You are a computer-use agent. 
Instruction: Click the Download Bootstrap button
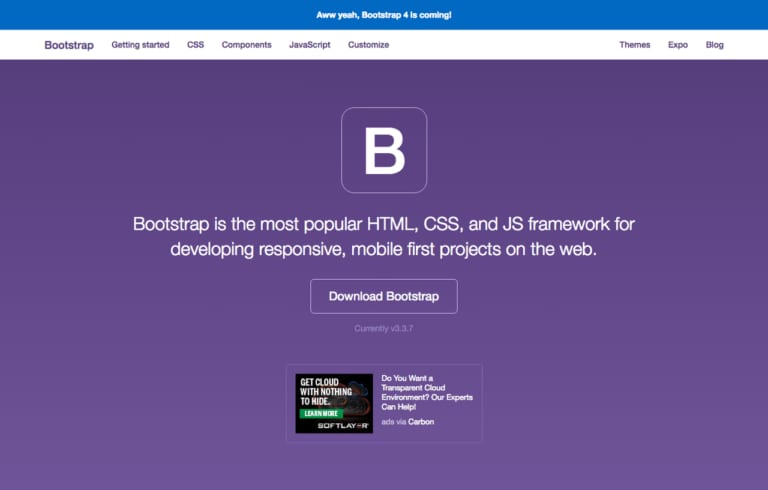pyautogui.click(x=384, y=296)
